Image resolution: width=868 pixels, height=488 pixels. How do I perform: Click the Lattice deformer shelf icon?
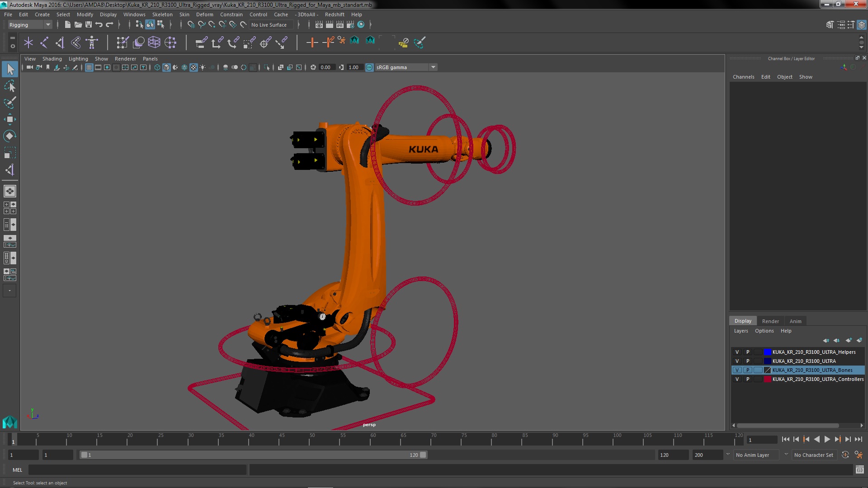click(x=154, y=42)
